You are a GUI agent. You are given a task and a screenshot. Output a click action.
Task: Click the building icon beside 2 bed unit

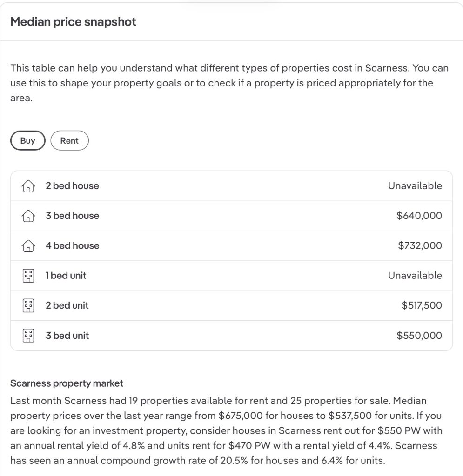coord(28,305)
